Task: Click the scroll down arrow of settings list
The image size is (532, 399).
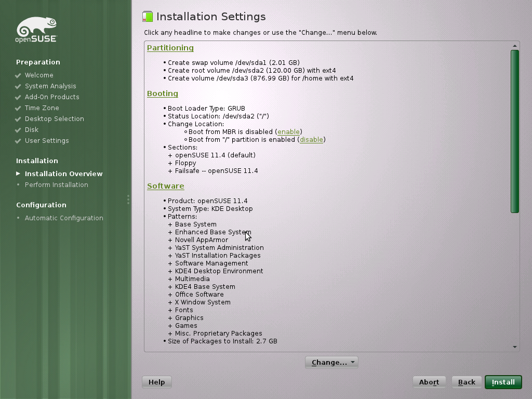Action: click(515, 347)
